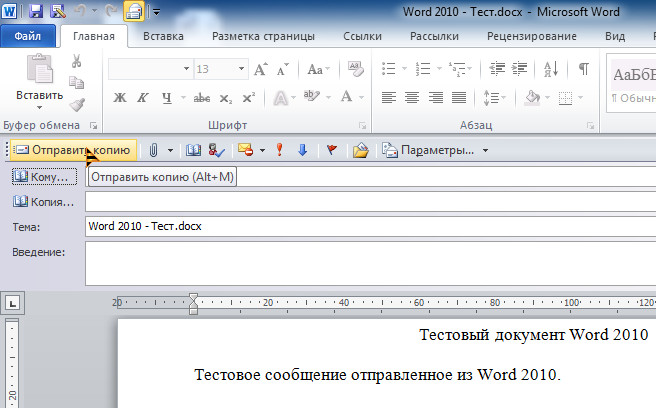The image size is (656, 408).
Task: Toggle bold Ж formatting
Action: (120, 98)
